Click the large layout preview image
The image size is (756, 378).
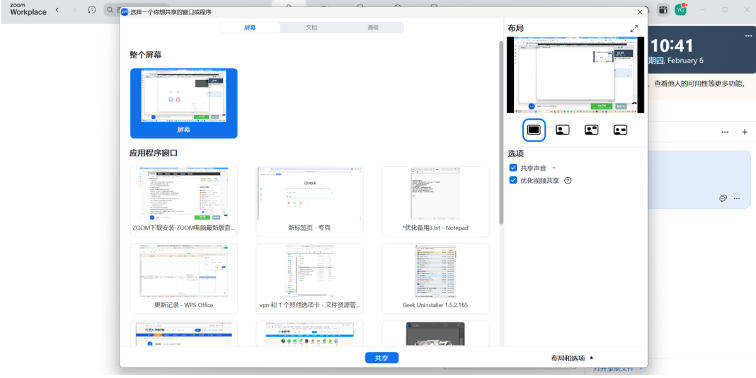click(575, 75)
